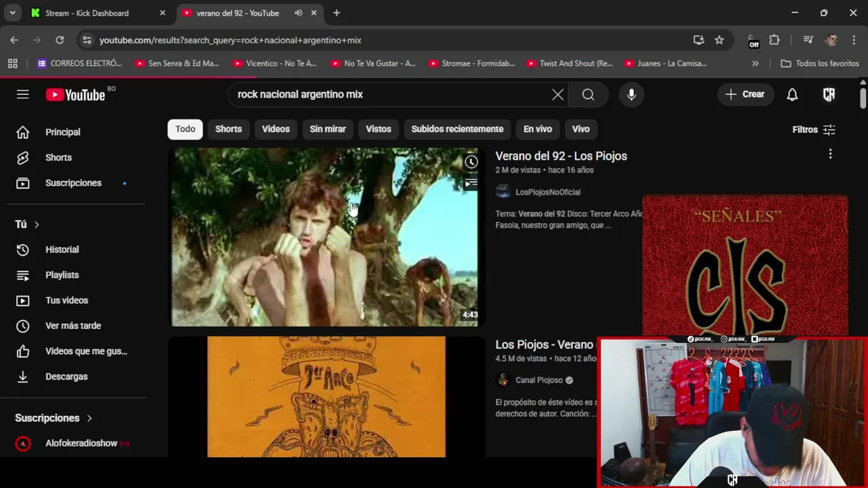Expand the hidden bookmarks chevron

[755, 63]
